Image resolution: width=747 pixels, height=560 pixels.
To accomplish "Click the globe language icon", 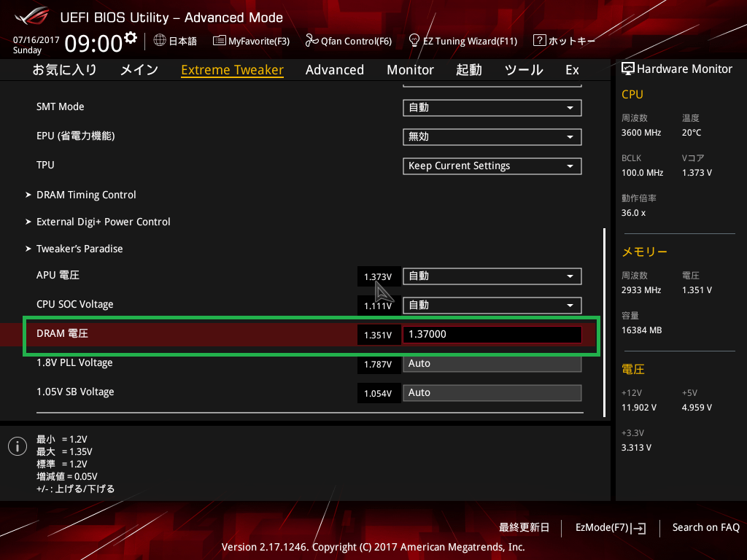I will coord(160,40).
